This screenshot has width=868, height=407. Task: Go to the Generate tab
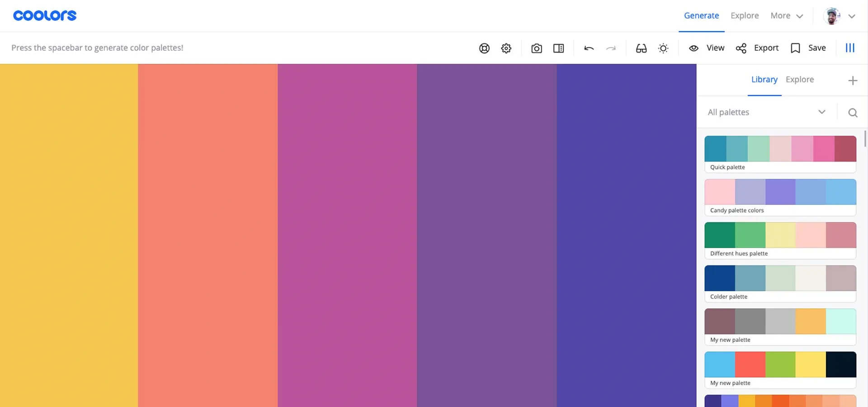(x=701, y=16)
